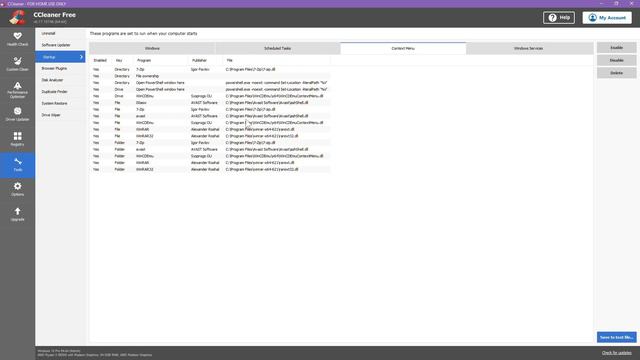Select the File WinCDEmu row
Image resolution: width=640 pixels, height=360 pixels.
210,122
